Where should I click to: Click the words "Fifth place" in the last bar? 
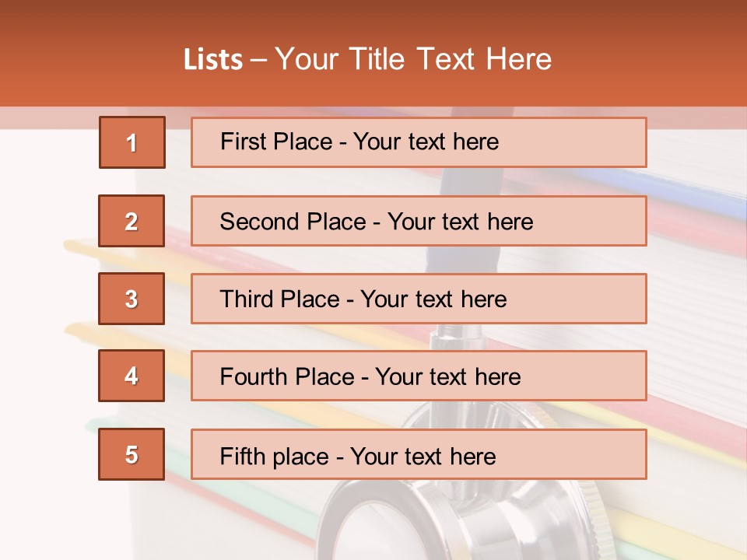275,457
